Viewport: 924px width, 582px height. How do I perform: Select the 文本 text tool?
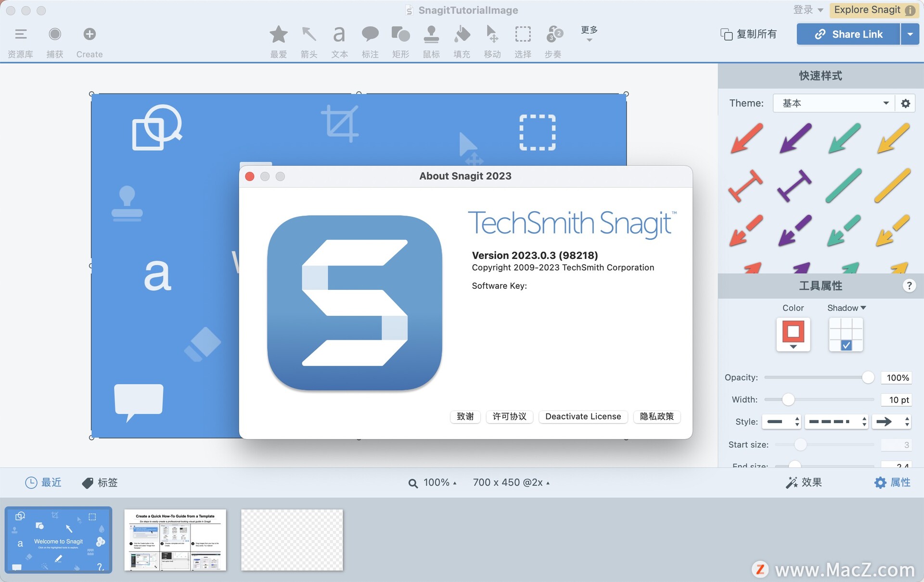point(339,39)
